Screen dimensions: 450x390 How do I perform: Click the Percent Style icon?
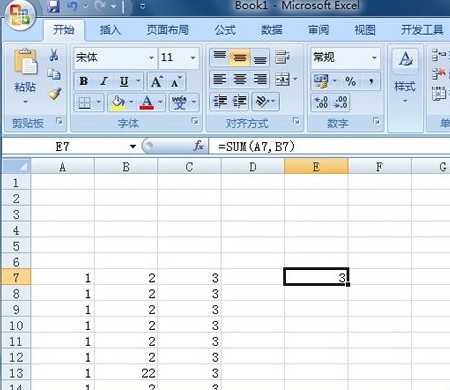[x=350, y=81]
